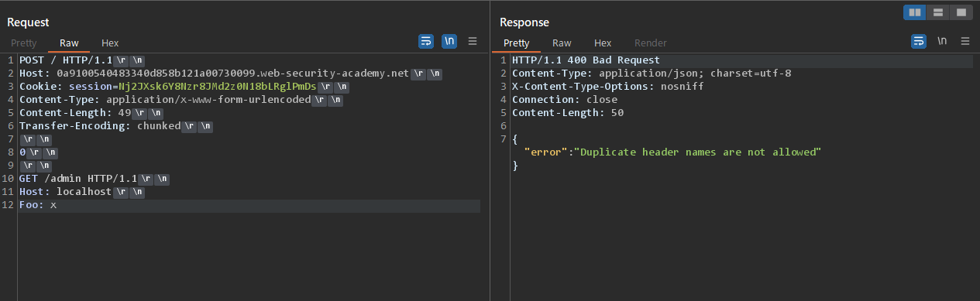Show non-printable characters in Response panel
Image resolution: width=980 pixels, height=301 pixels.
coord(942,42)
